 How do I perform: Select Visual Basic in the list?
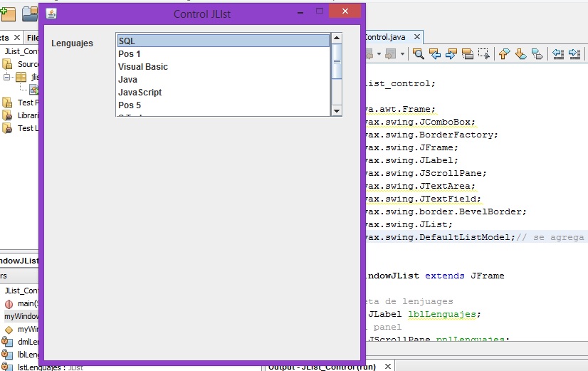(142, 67)
